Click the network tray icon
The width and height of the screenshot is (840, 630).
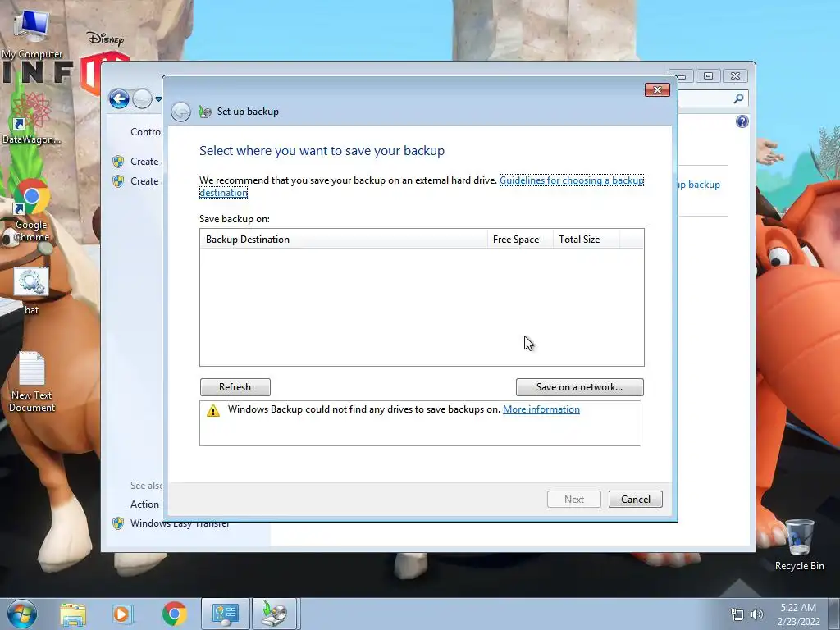[737, 614]
